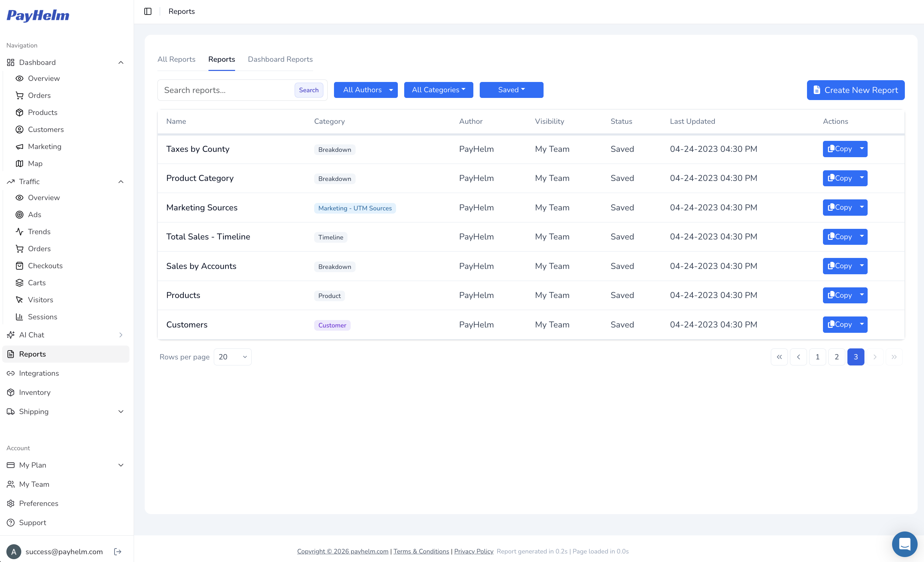Image resolution: width=924 pixels, height=562 pixels.
Task: Open Customers icon in sidebar
Action: tap(20, 130)
